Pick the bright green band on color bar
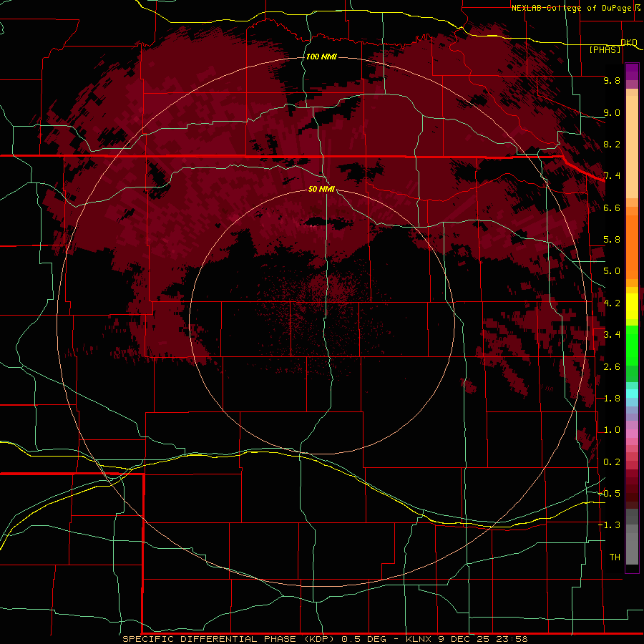This screenshot has height=644, width=644. click(x=632, y=345)
